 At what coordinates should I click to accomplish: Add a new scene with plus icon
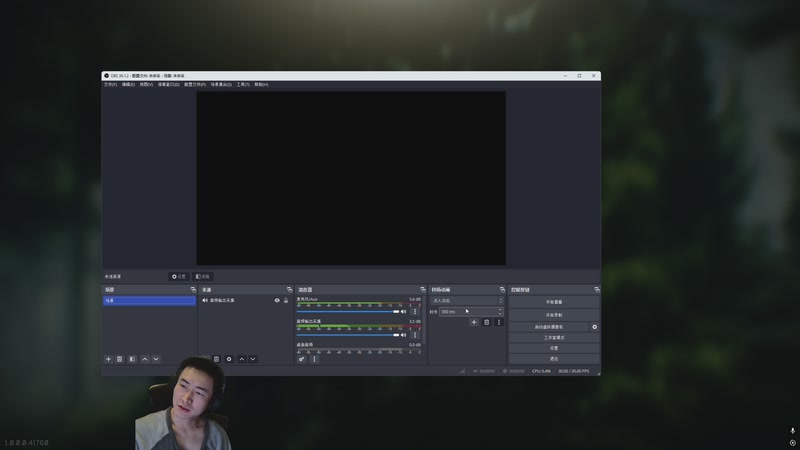[108, 359]
